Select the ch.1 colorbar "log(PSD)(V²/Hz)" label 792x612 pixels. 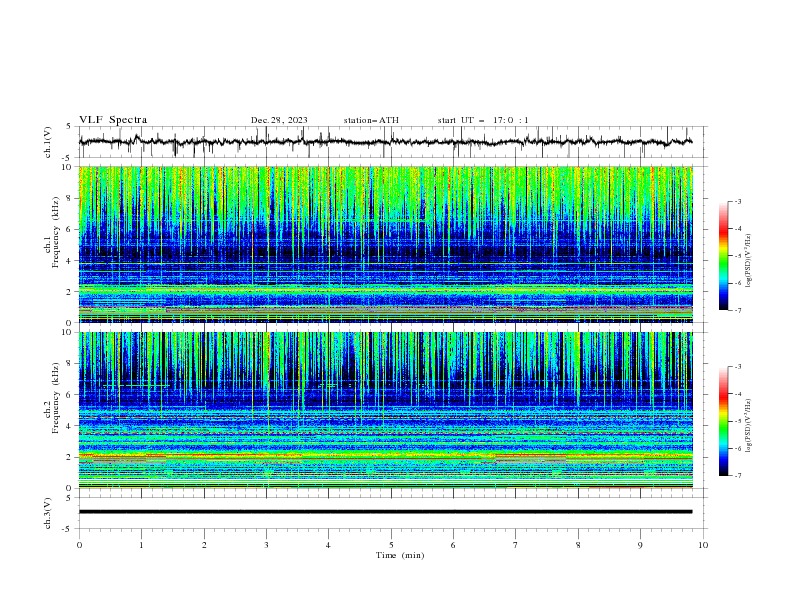pos(749,261)
